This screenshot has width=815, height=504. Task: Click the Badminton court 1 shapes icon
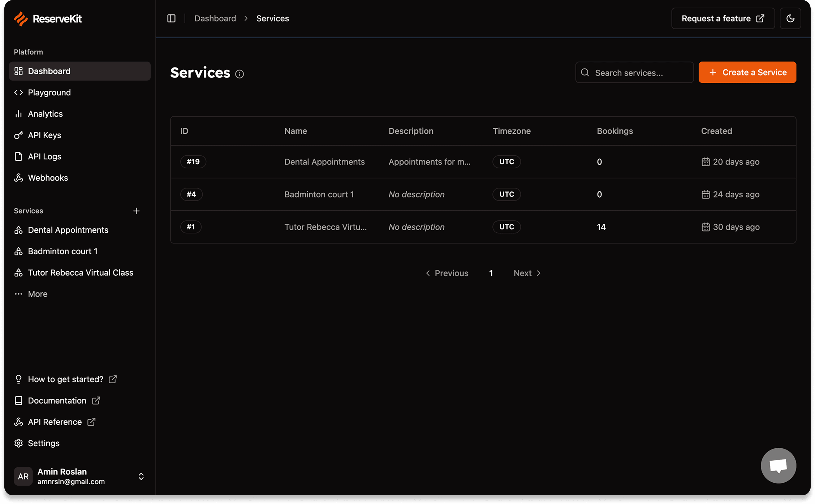coord(18,251)
